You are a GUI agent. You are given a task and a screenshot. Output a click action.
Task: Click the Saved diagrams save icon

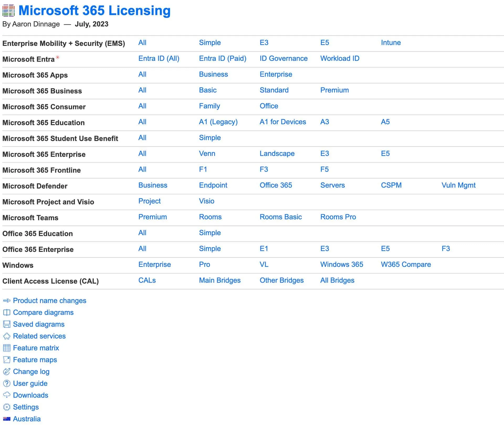pos(7,324)
